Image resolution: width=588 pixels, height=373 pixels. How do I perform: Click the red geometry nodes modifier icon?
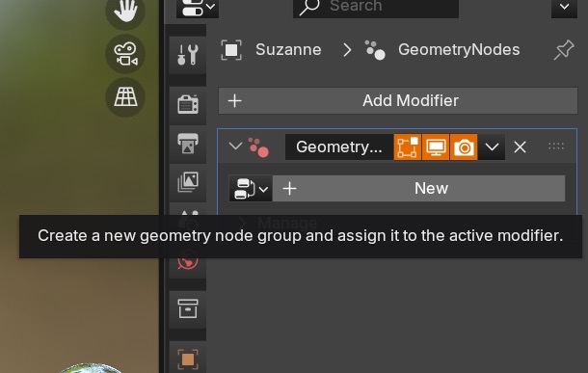pos(258,147)
